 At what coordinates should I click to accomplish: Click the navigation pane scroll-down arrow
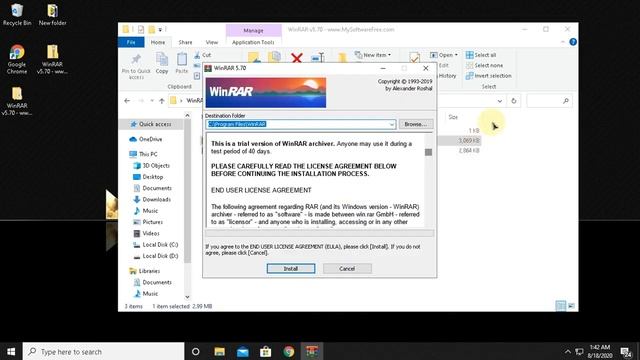187,297
